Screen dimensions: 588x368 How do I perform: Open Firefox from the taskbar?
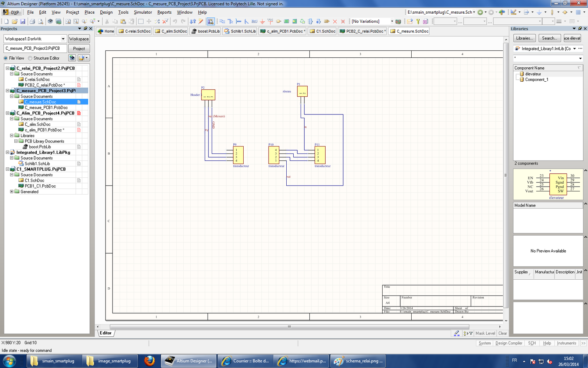[x=149, y=361]
